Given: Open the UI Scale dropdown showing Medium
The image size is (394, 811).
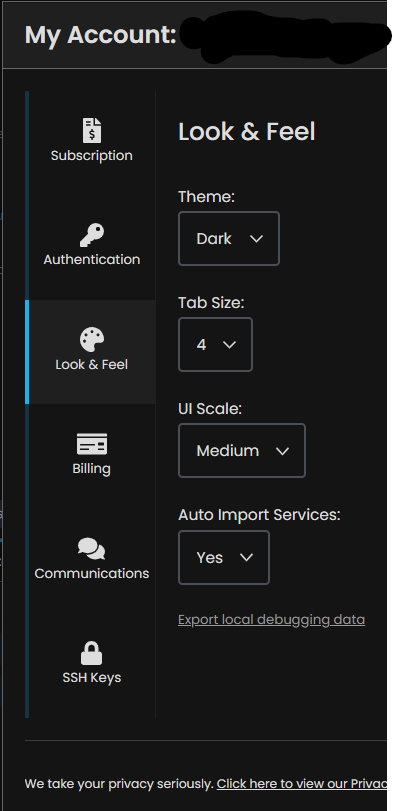Looking at the screenshot, I should (242, 450).
